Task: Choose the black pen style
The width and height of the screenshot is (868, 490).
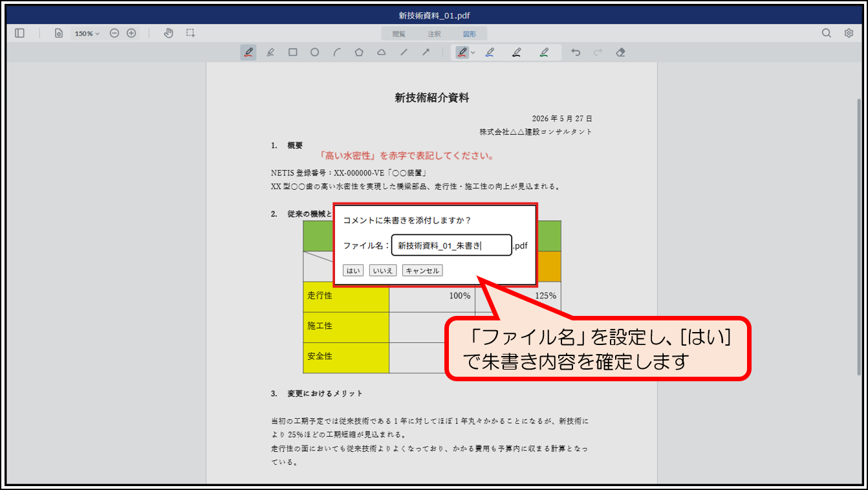Action: tap(517, 52)
